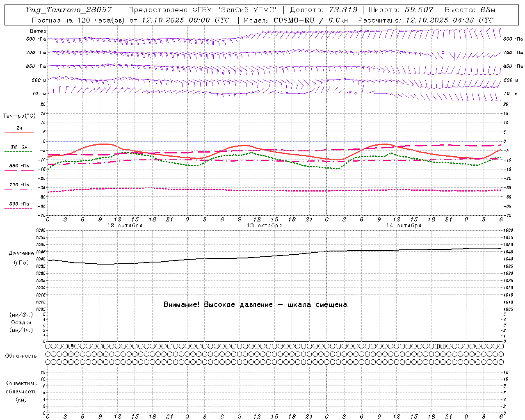Screen dimensions: 525x420
Task: Click the 700 гПа entry in temperature legend
Action: pos(19,185)
